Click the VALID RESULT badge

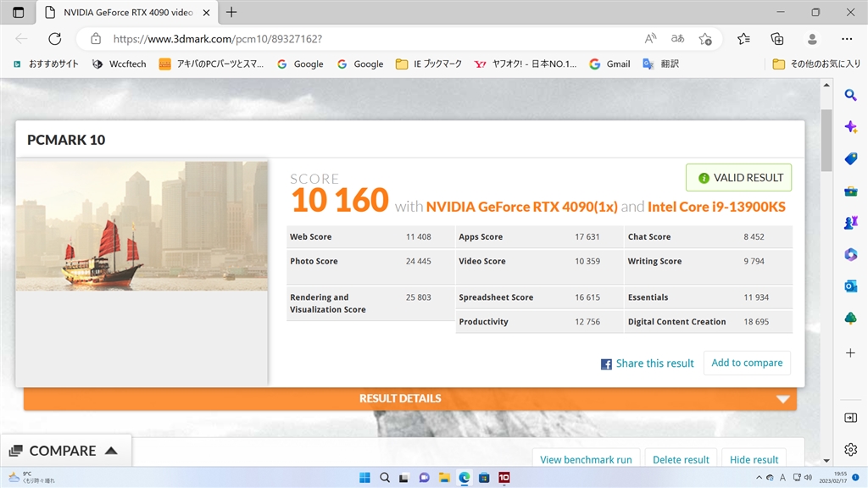pyautogui.click(x=738, y=178)
